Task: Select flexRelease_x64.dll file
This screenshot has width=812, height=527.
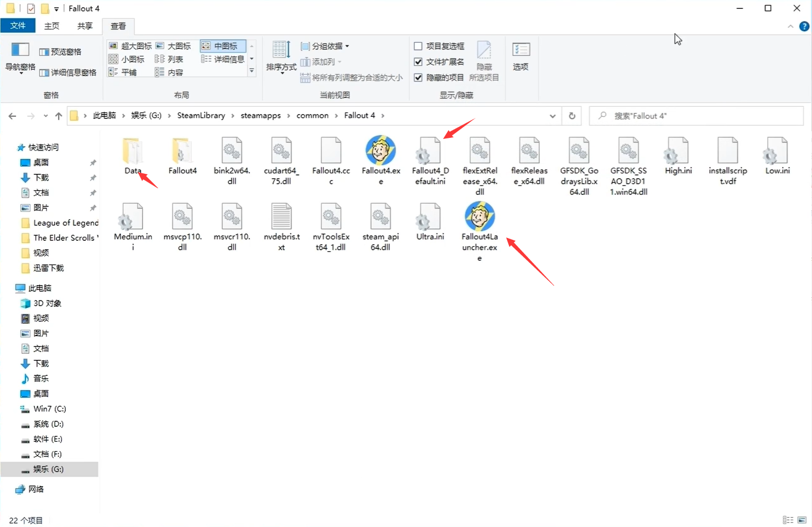Action: click(529, 161)
